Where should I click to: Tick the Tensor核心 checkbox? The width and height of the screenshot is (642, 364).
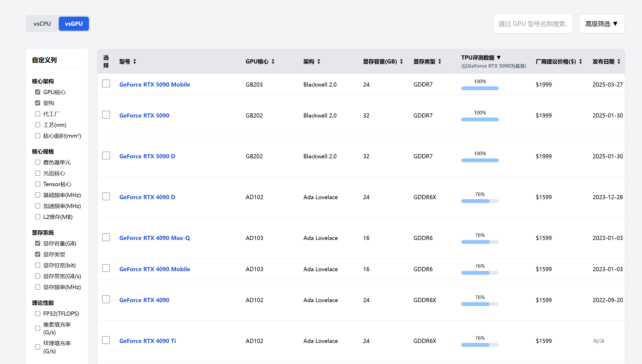tap(38, 184)
